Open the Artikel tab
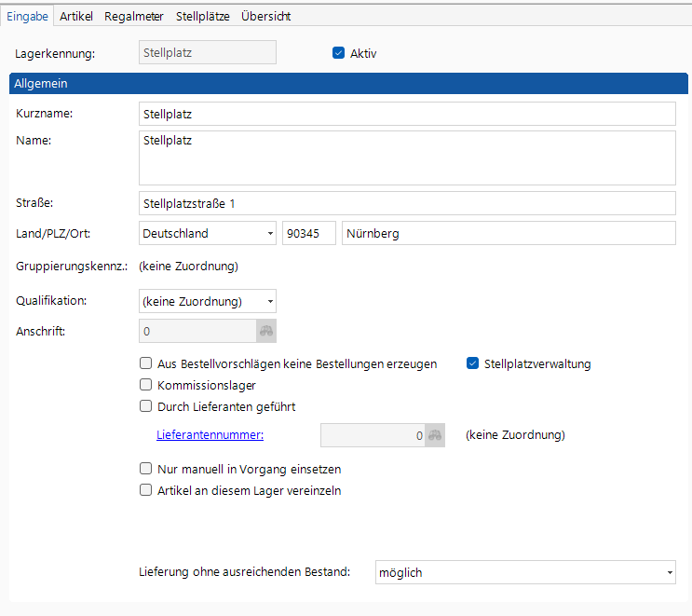Screen dimensions: 692x616 76,17
